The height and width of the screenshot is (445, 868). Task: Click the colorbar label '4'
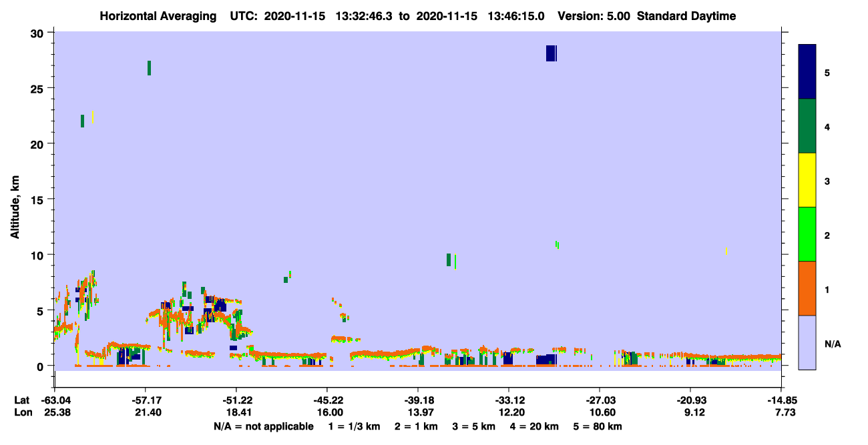click(x=827, y=126)
